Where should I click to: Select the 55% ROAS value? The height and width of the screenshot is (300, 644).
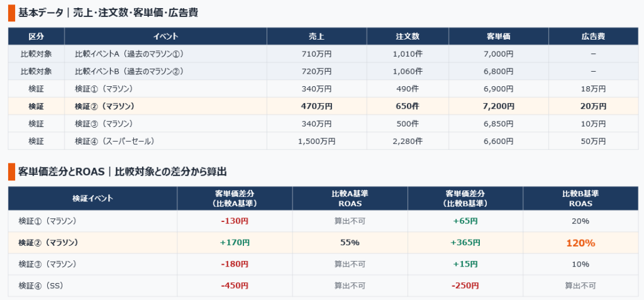[350, 243]
